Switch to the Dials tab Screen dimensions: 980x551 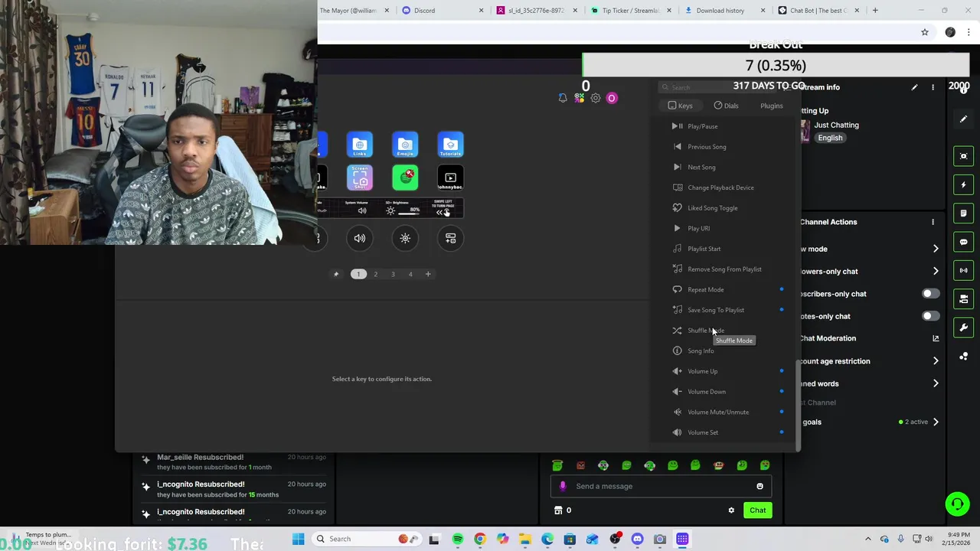[x=726, y=106]
